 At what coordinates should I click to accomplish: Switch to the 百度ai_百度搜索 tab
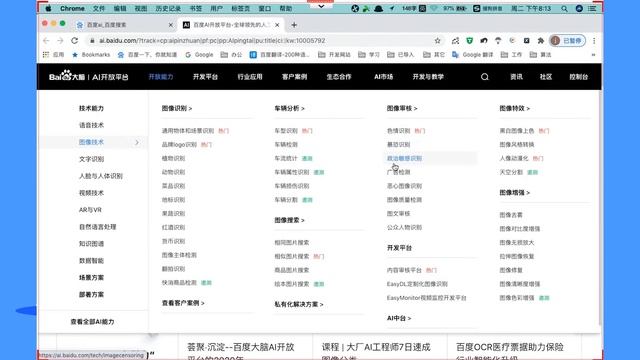coord(124,25)
